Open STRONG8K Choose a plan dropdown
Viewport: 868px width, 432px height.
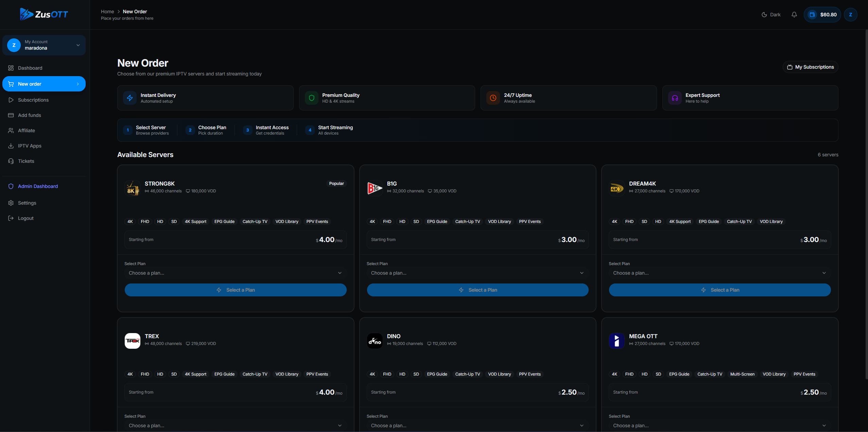tap(235, 273)
